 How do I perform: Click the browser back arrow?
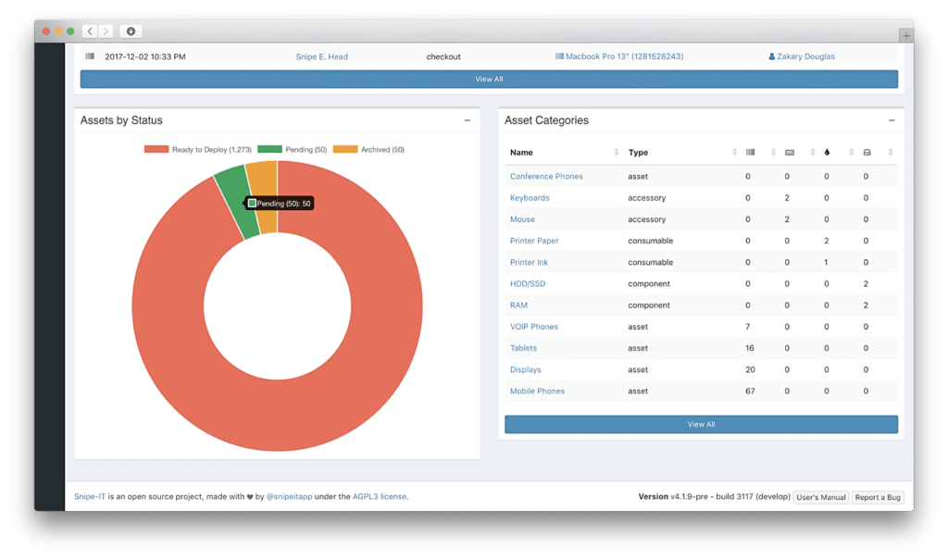(x=89, y=31)
